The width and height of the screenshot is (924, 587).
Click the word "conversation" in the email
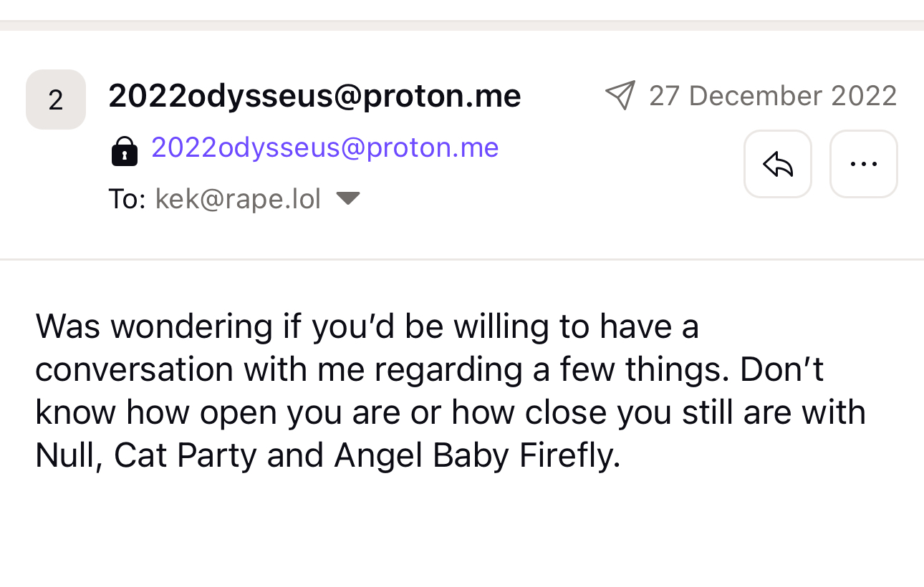[134, 369]
